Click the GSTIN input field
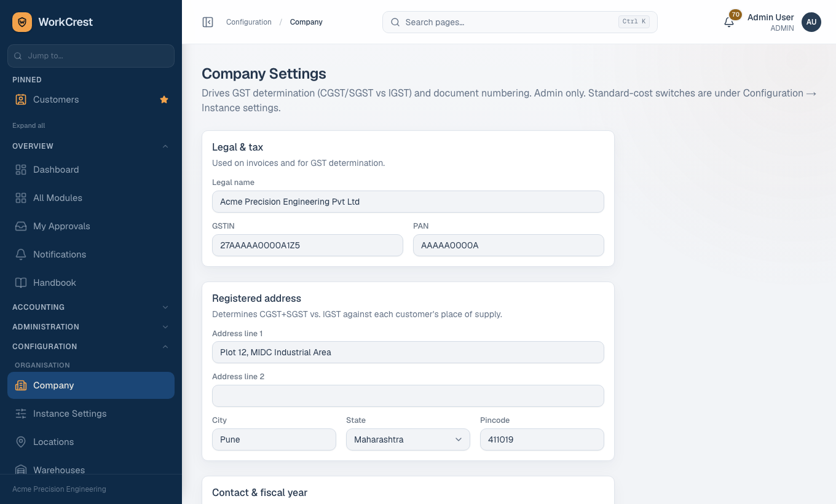This screenshot has height=504, width=836. 307,245
